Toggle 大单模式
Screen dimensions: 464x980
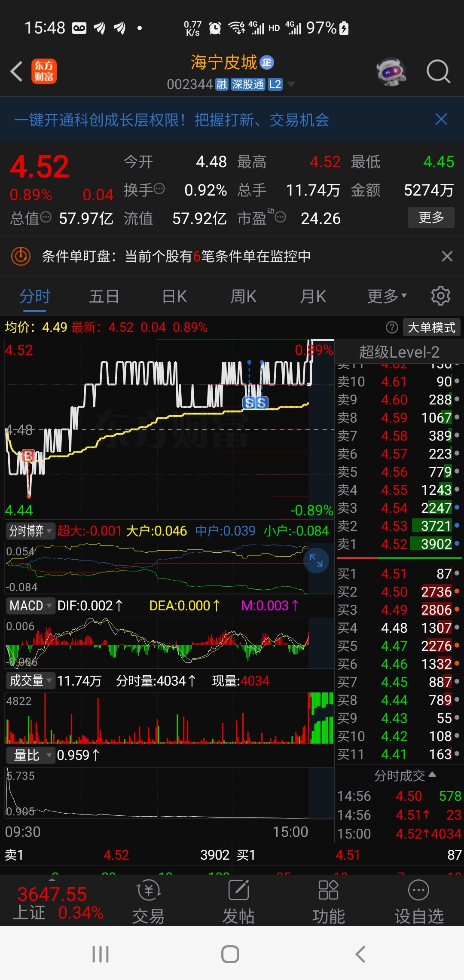coord(431,328)
